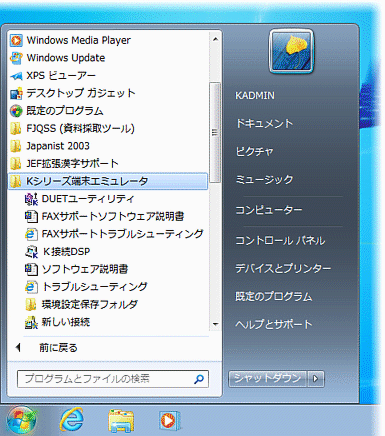Click the Windows Update icon

point(16,58)
